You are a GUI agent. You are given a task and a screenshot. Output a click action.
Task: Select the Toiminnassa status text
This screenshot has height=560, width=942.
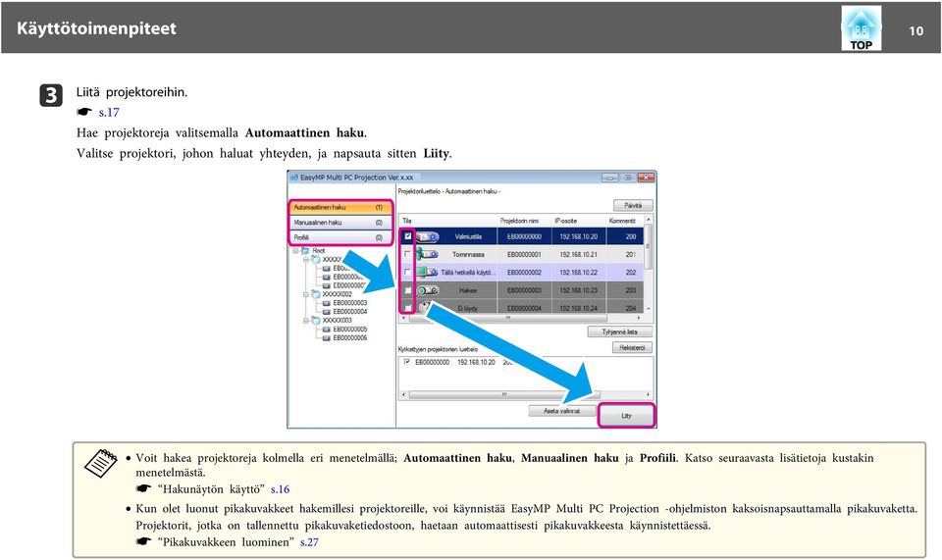click(468, 254)
